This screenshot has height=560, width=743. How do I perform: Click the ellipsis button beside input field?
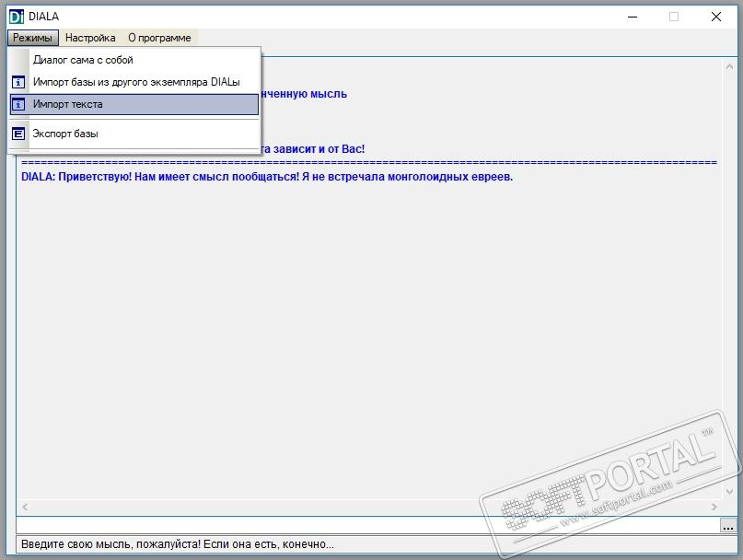728,525
